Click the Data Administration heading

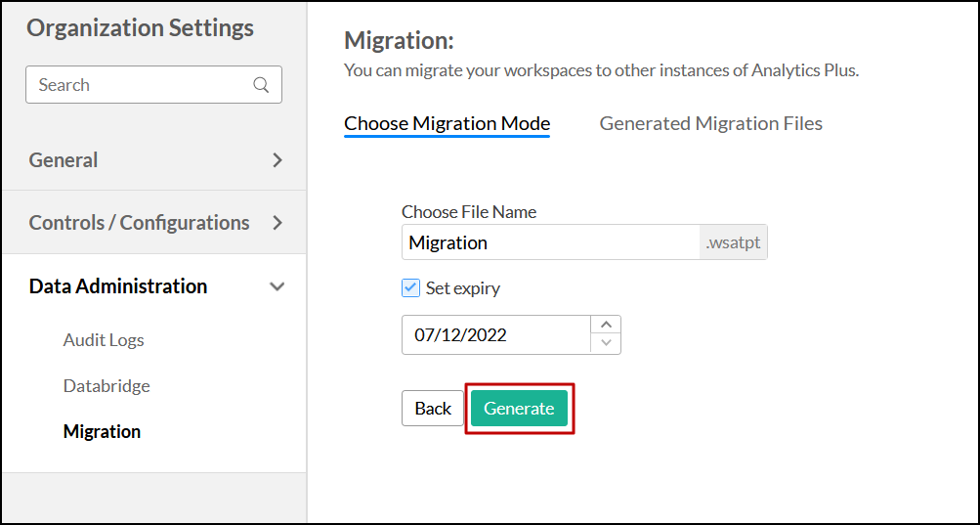point(118,286)
